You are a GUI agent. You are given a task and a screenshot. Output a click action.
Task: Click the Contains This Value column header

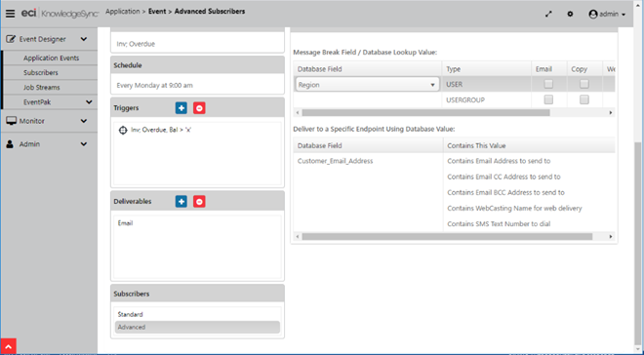(x=529, y=145)
